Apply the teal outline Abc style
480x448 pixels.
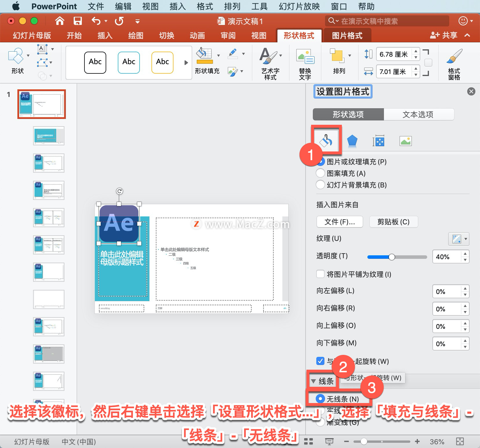[129, 63]
